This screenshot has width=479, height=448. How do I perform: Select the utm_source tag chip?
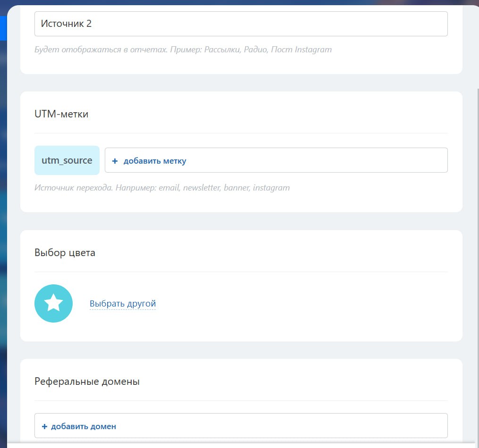(67, 160)
